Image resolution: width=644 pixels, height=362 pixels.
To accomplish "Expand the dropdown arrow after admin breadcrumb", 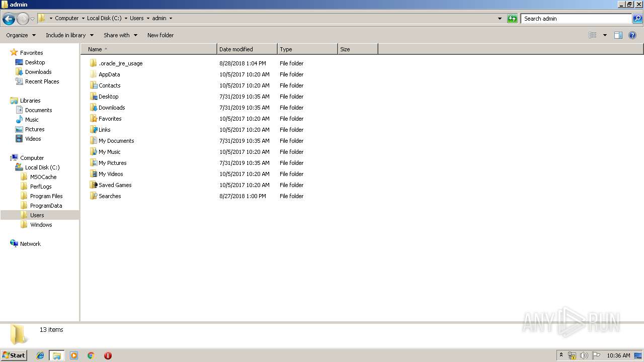I will coord(171,18).
